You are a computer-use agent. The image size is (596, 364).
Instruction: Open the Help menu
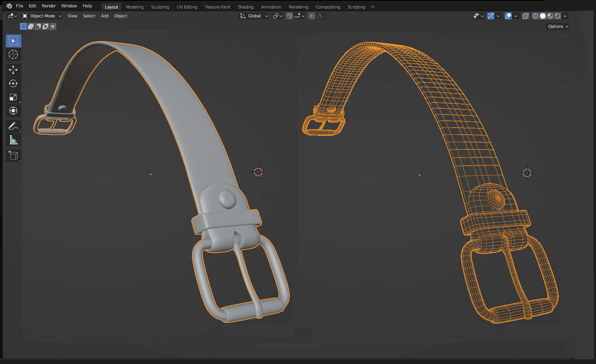click(x=87, y=6)
